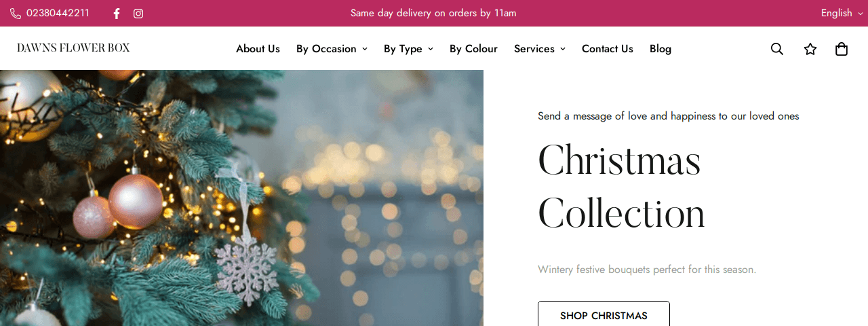868x326 pixels.
Task: Click the phone icon in top bar
Action: (x=16, y=14)
